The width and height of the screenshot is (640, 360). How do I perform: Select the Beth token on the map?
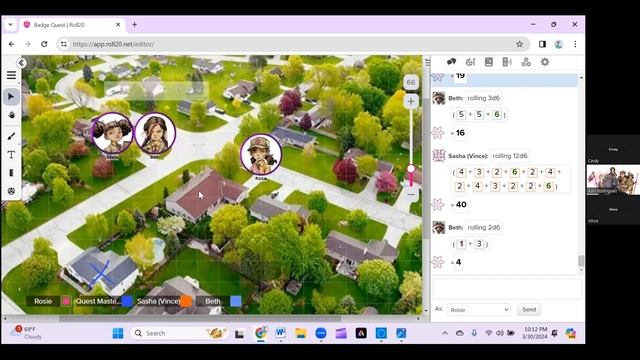[x=155, y=133]
